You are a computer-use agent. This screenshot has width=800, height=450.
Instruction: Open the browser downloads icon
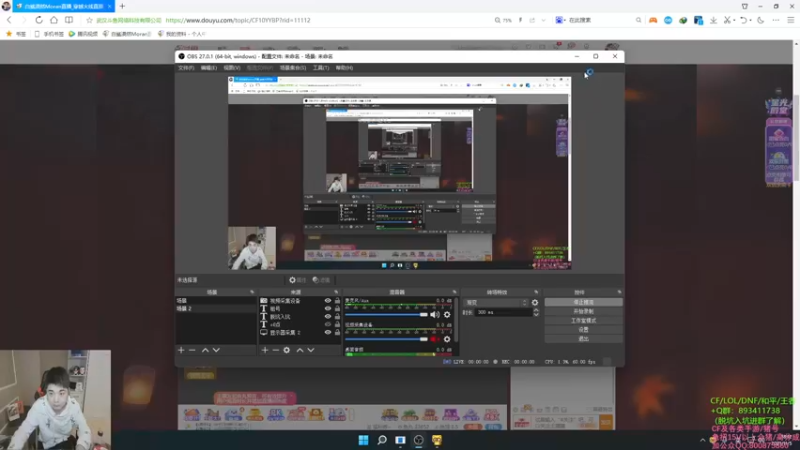(713, 20)
